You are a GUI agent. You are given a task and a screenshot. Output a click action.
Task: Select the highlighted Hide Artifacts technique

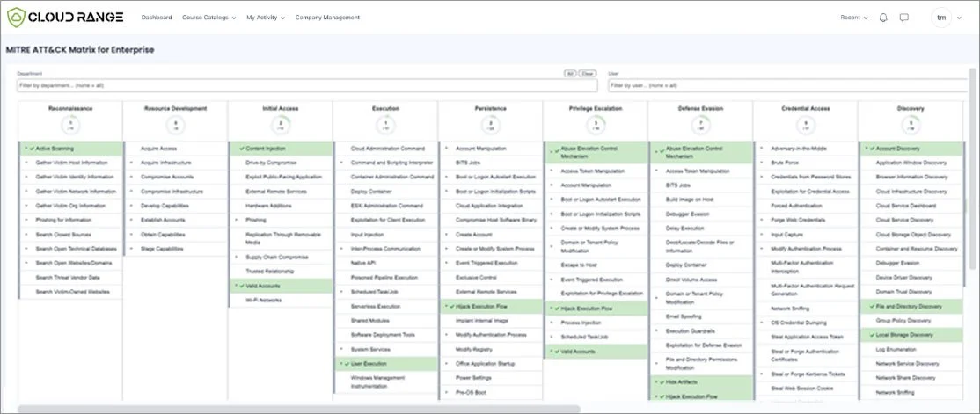tap(700, 381)
